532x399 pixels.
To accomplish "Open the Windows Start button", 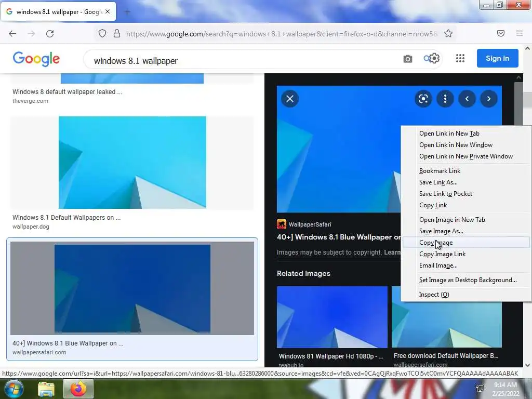I will coord(14,389).
